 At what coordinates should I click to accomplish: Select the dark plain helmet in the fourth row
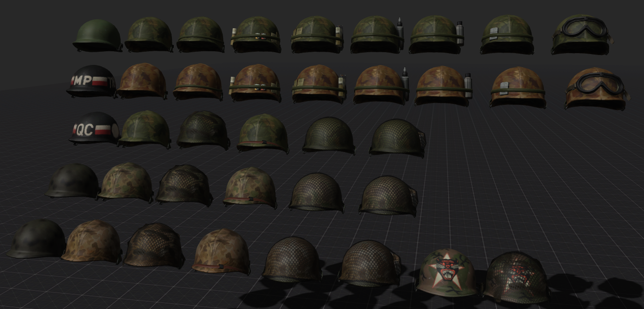72,181
